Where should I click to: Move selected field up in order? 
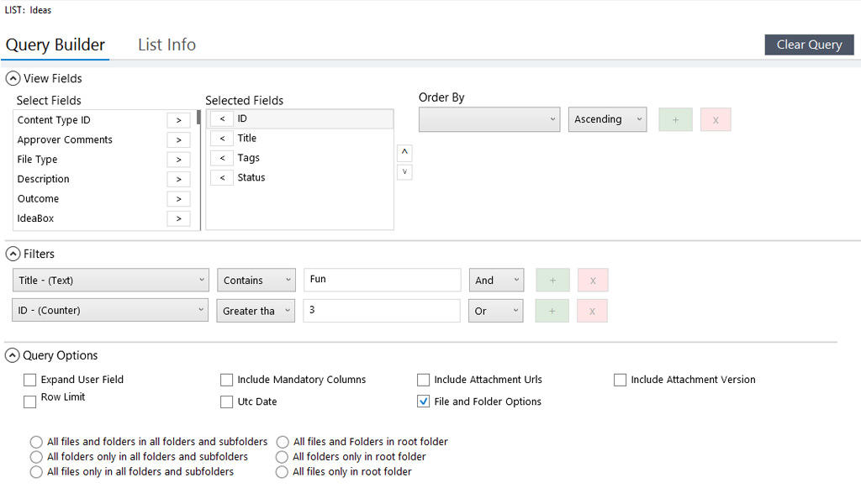coord(404,153)
